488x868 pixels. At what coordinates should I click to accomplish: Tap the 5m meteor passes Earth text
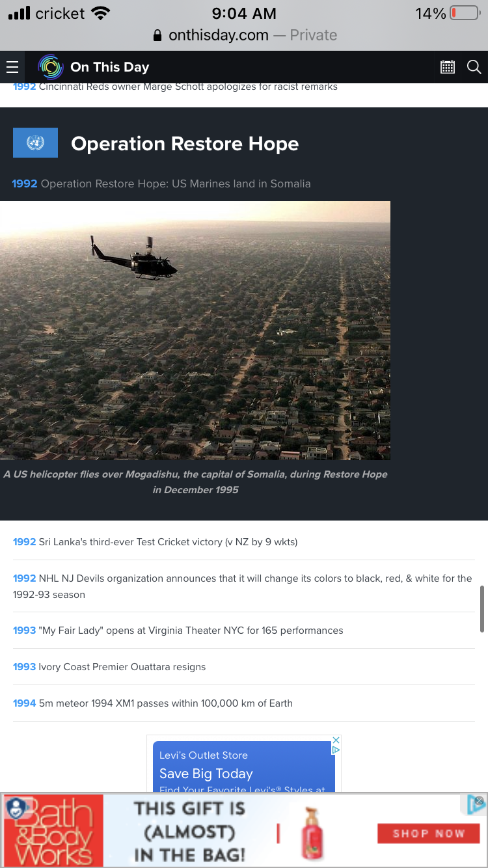pos(166,703)
